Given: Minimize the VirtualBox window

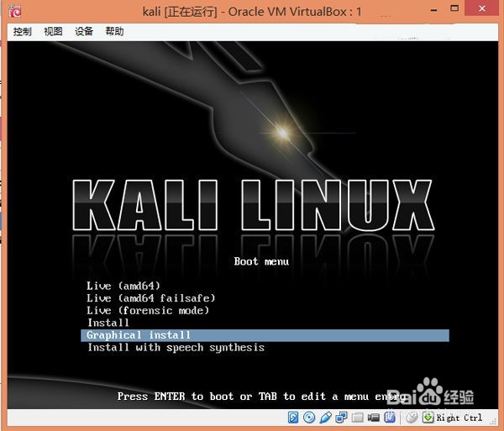Looking at the screenshot, I should pyautogui.click(x=433, y=9).
